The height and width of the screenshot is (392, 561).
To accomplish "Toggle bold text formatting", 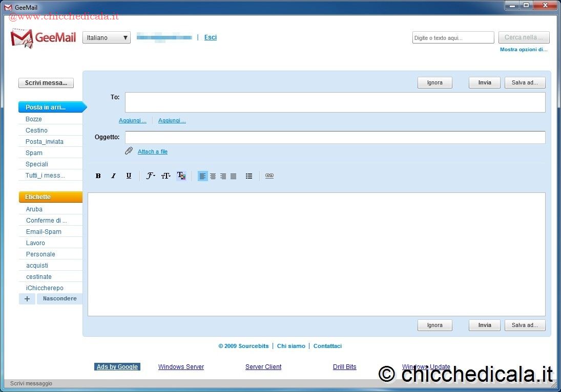I will pos(98,176).
